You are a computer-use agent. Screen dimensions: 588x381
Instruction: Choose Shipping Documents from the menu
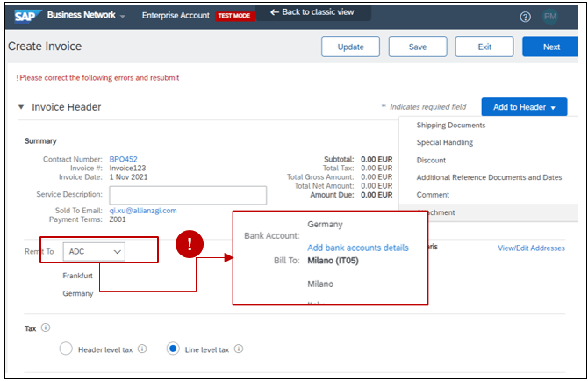tap(451, 126)
